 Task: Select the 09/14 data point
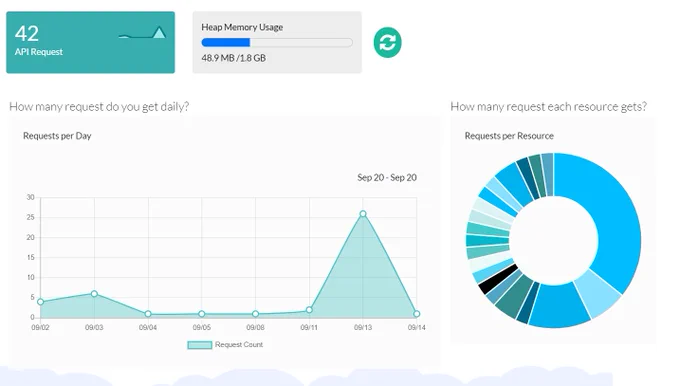417,314
